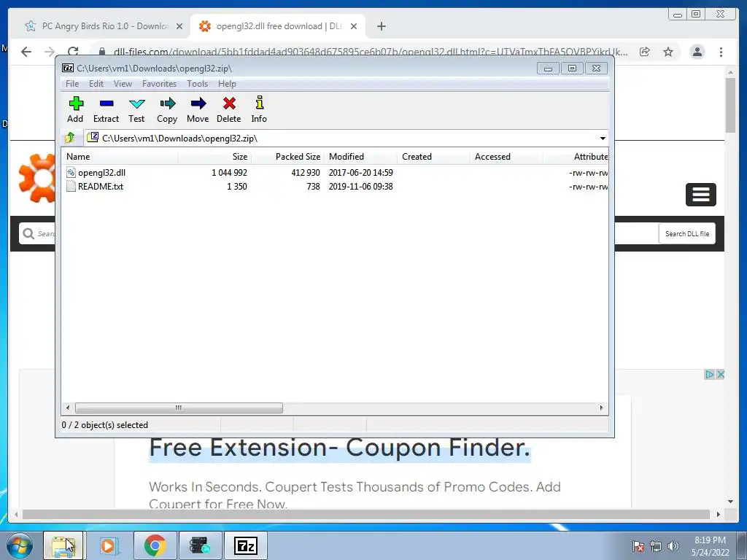Screen dimensions: 747x560
Task: Select the README.txt file icon
Action: click(x=71, y=186)
